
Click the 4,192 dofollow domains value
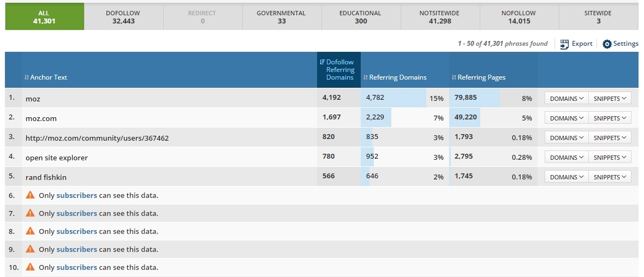(332, 97)
